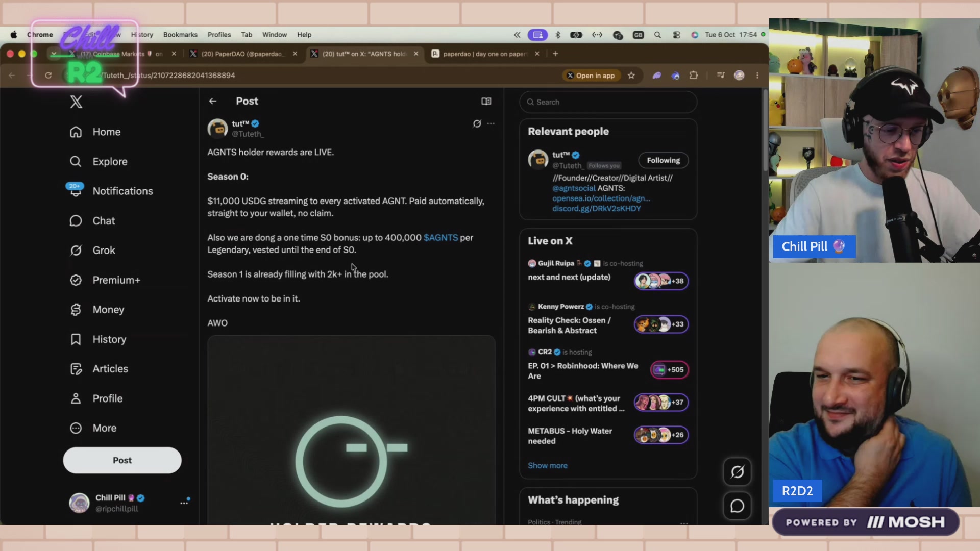Open floating Grok button at bottom right
This screenshot has height=551, width=980.
pos(737,472)
